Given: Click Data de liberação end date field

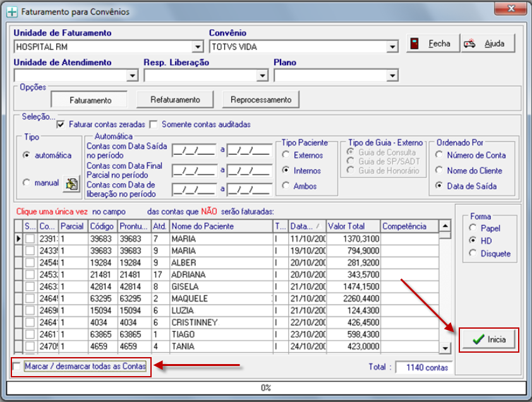Looking at the screenshot, I should pyautogui.click(x=250, y=190).
